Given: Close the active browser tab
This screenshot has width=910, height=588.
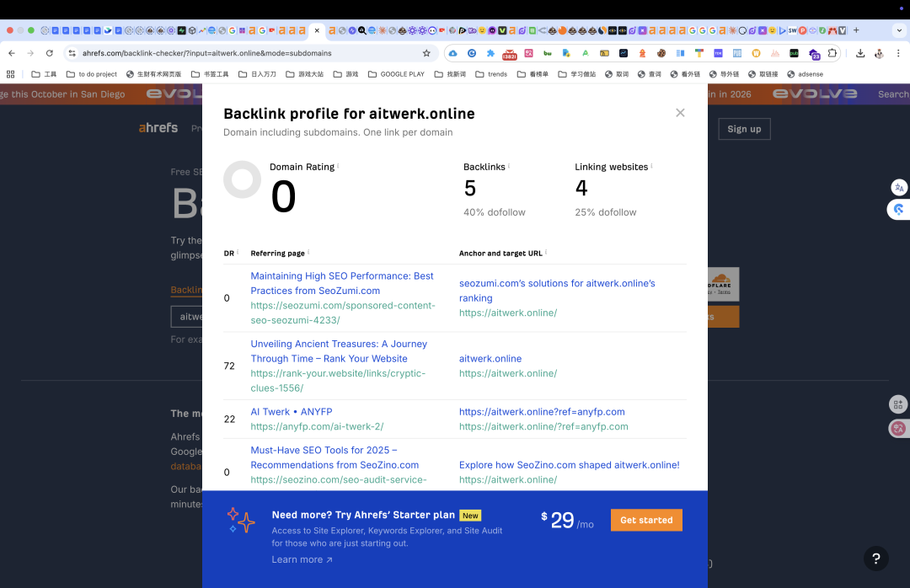Looking at the screenshot, I should [316, 30].
